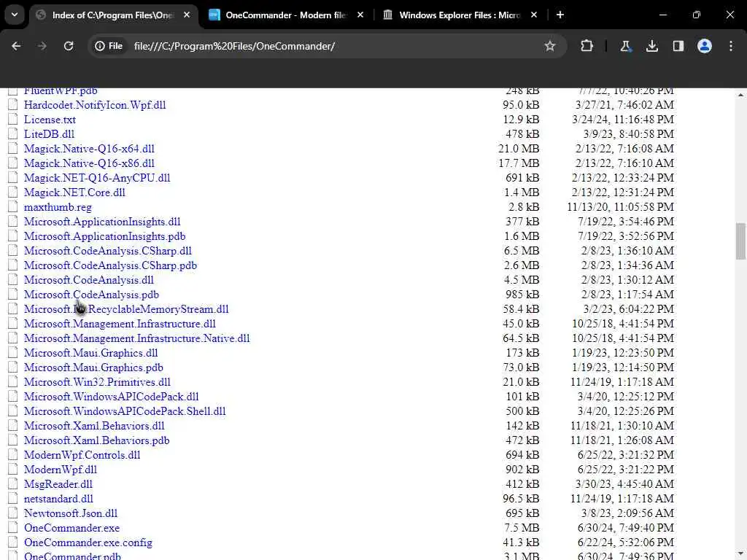
Task: Open OneCommander.exe.config link
Action: click(x=88, y=542)
